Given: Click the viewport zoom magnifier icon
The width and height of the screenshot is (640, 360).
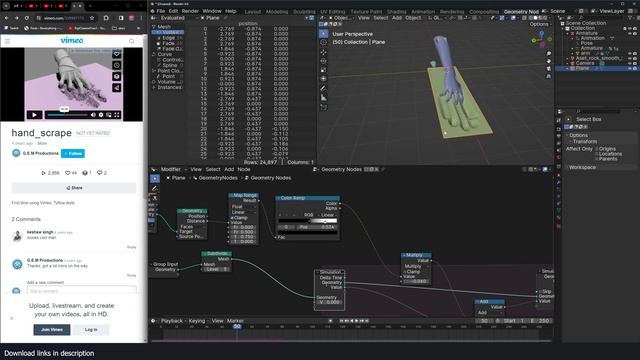Looking at the screenshot, I should point(549,53).
